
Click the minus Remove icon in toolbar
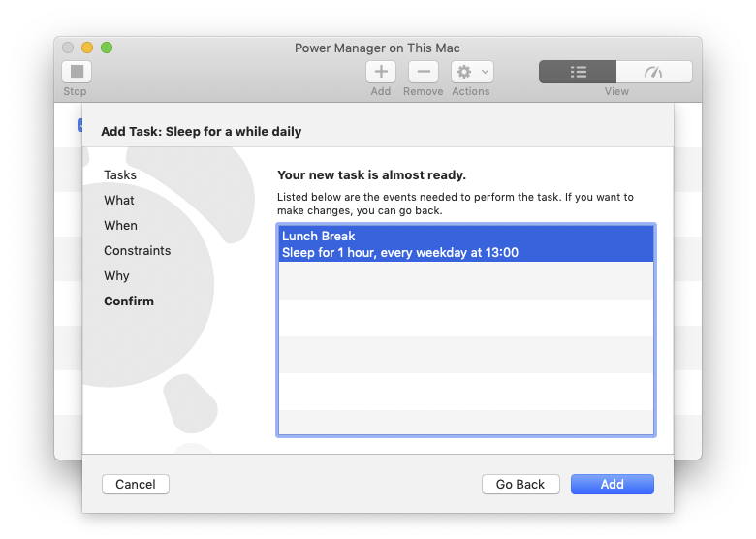(423, 72)
